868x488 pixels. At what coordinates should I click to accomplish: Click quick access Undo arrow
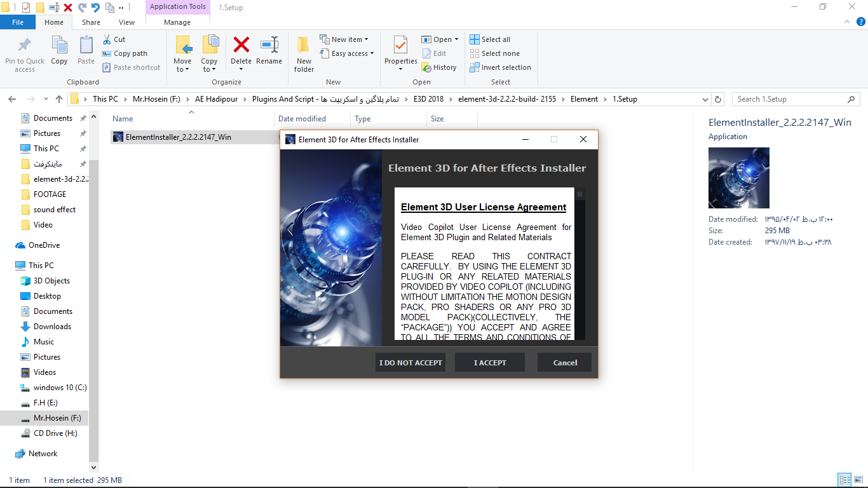95,8
